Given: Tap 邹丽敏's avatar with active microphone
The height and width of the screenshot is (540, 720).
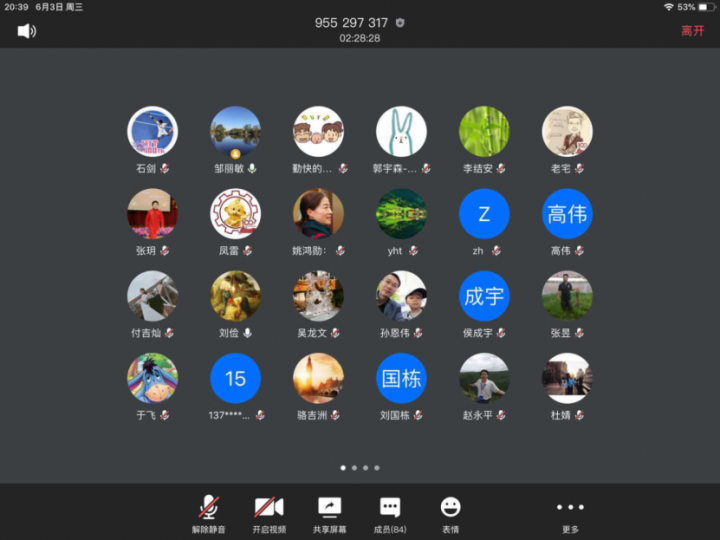Looking at the screenshot, I should point(235,132).
